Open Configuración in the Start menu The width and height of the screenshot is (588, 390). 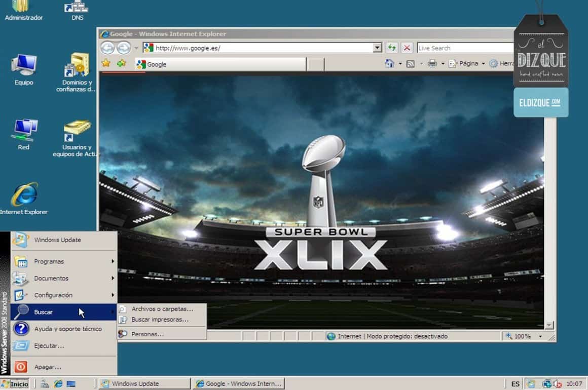64,295
